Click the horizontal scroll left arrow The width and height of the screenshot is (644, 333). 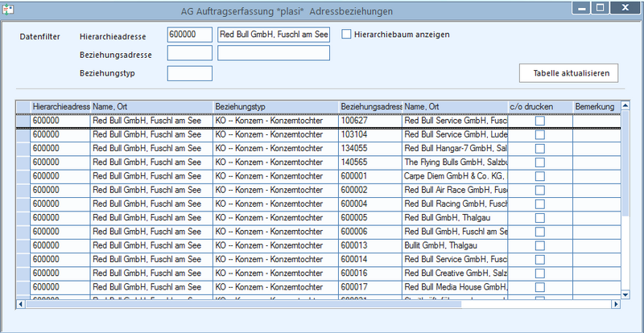(21, 304)
